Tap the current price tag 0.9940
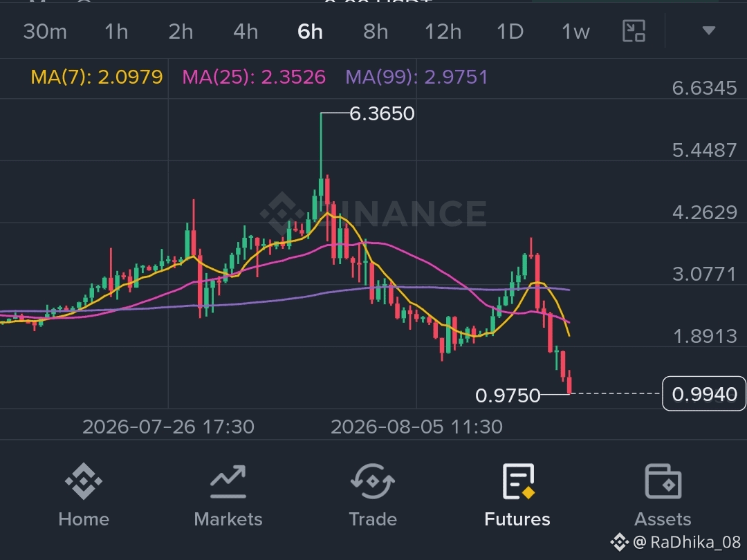Viewport: 747px width, 560px height. pos(704,394)
